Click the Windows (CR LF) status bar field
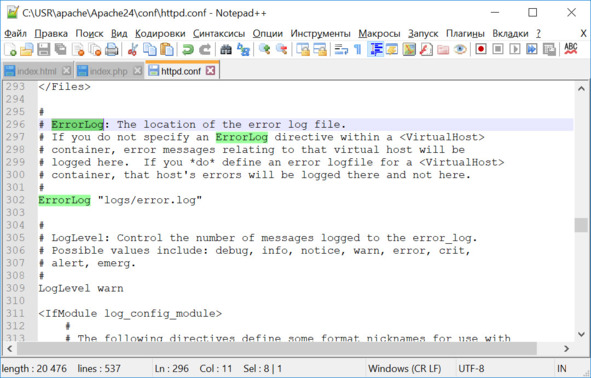Screen dimensions: 591x378 (x=404, y=368)
